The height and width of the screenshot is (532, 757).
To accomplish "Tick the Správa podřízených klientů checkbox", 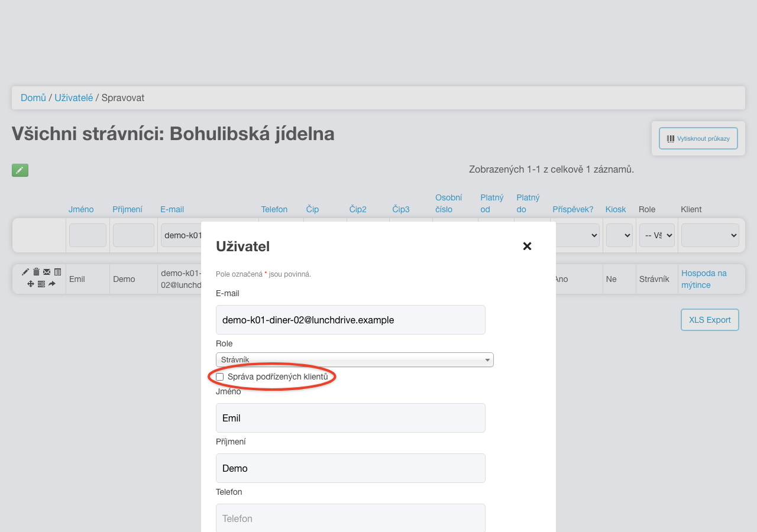I will click(x=220, y=377).
